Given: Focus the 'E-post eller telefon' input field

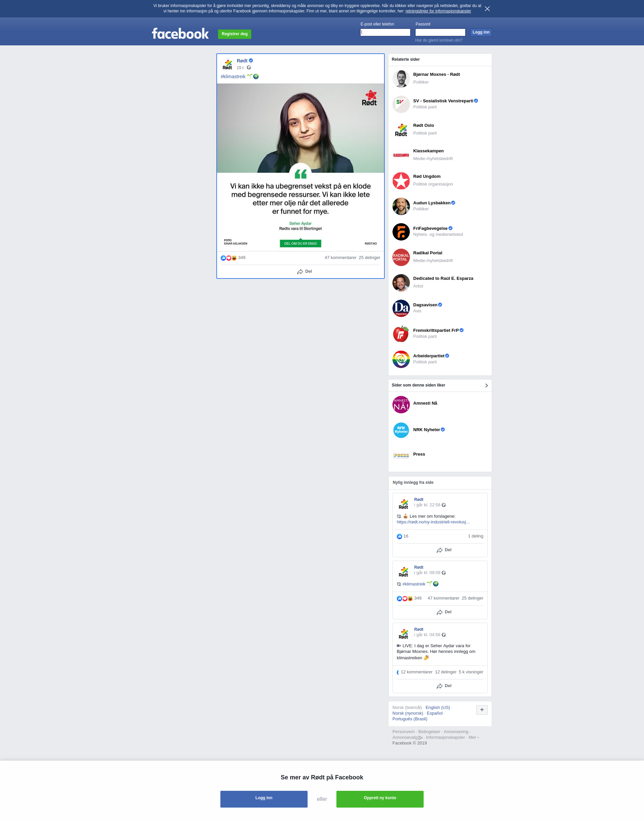Looking at the screenshot, I should pos(385,33).
